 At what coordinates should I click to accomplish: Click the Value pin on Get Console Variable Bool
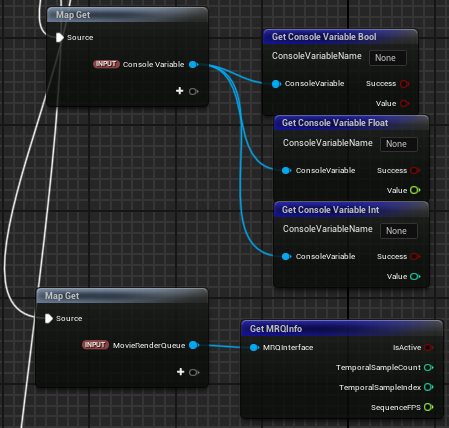tap(405, 103)
